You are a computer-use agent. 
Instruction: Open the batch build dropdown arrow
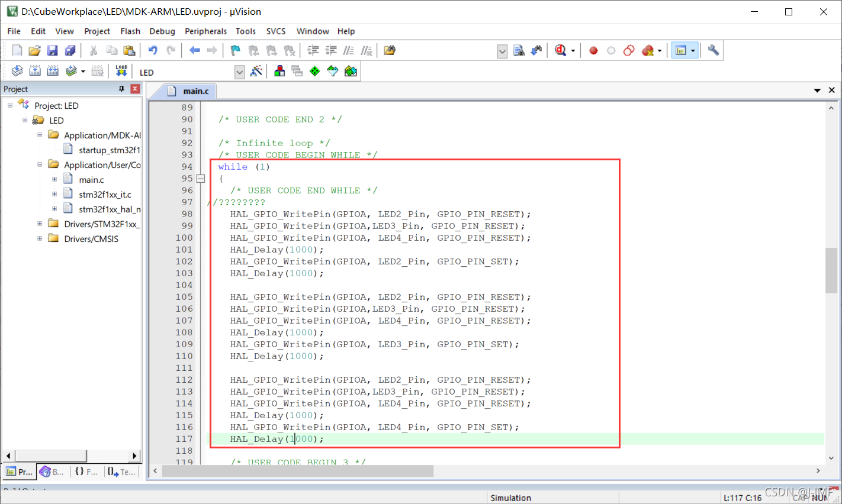coord(83,72)
